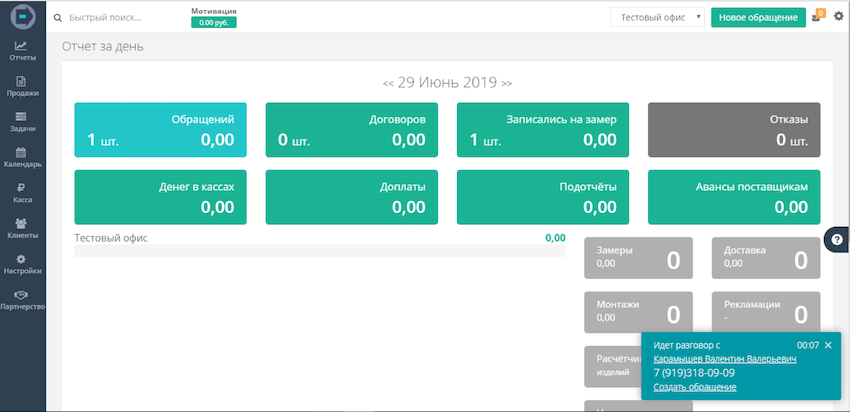Open caller Карамышев Валентин Валерьевич link

724,359
